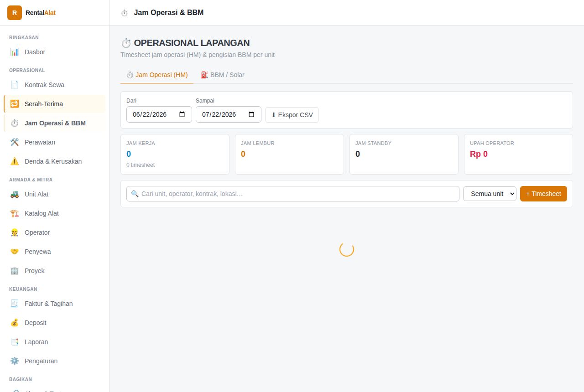The width and height of the screenshot is (584, 392).
Task: Go to Deposit in sidebar
Action: 55,323
